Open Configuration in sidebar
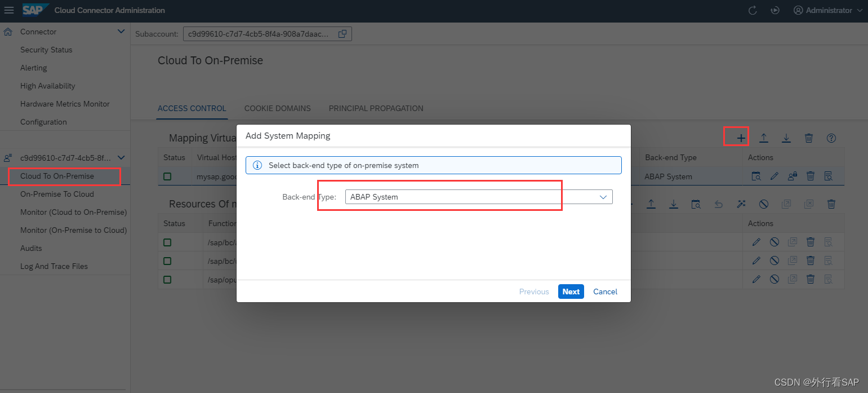Viewport: 868px width, 393px height. [x=43, y=122]
